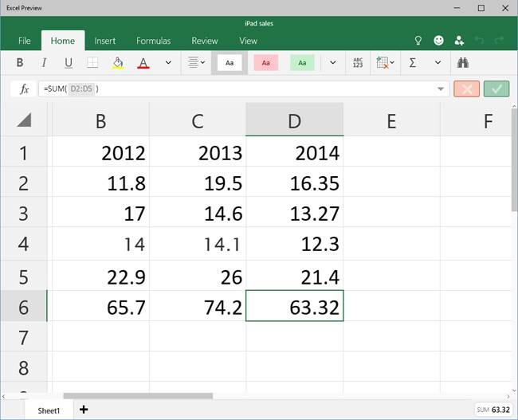Switch to the Home tab
The height and width of the screenshot is (420, 518).
click(63, 41)
